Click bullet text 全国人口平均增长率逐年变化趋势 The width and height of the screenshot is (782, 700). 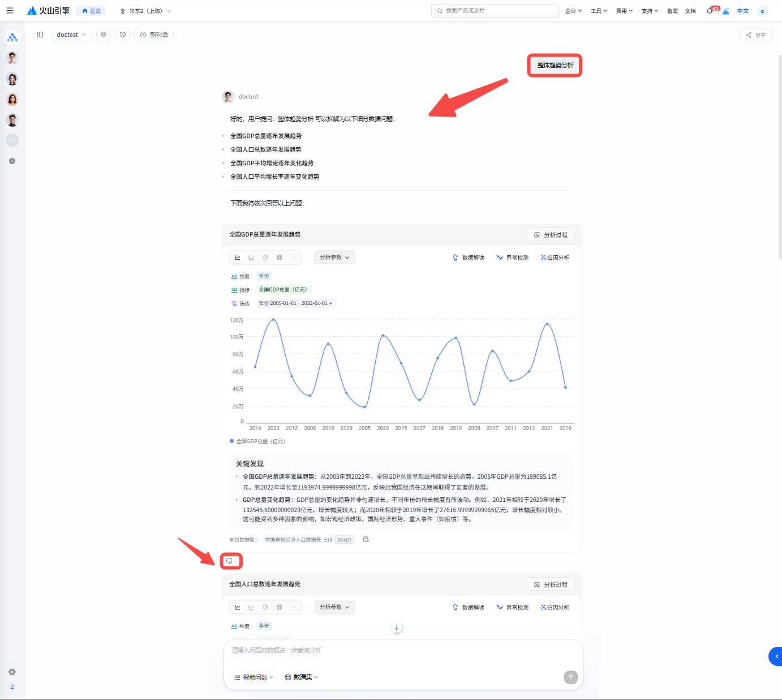pos(274,177)
